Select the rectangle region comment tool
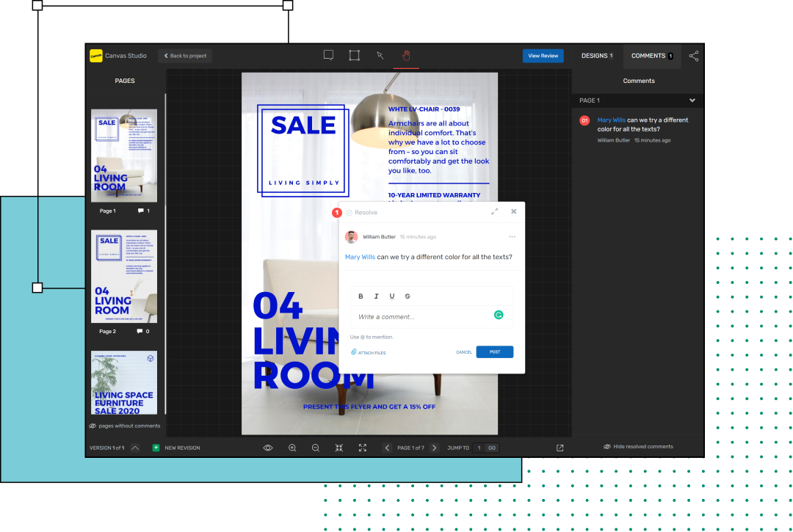Screen dimensions: 793x532 [x=355, y=55]
